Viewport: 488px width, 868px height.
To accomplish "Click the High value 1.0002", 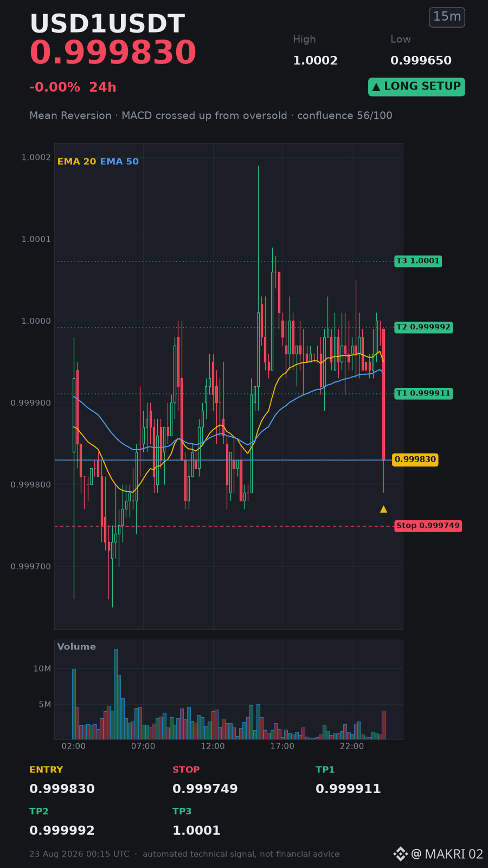I will tap(315, 61).
